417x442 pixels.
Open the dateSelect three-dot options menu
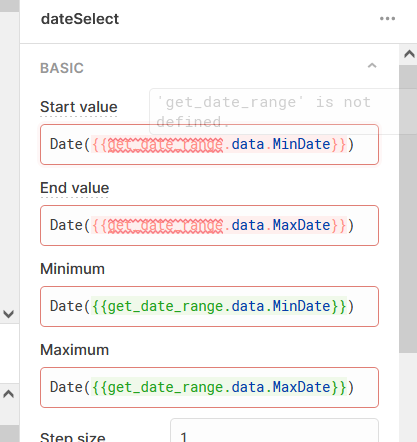pyautogui.click(x=387, y=19)
